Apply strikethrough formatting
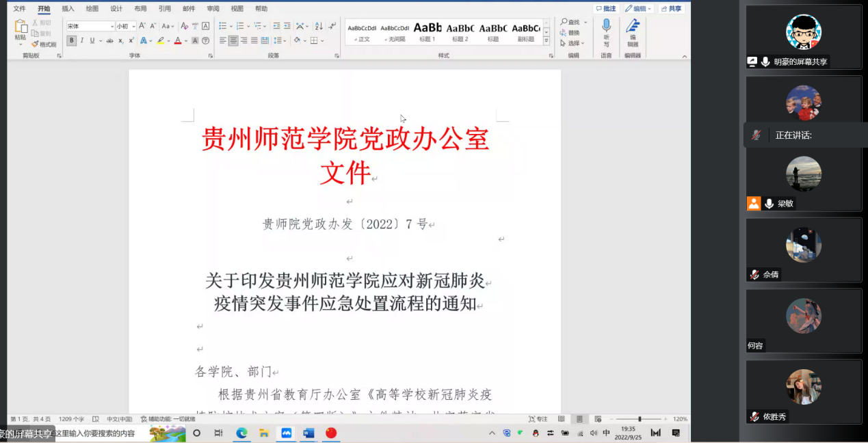The image size is (868, 443). 109,41
